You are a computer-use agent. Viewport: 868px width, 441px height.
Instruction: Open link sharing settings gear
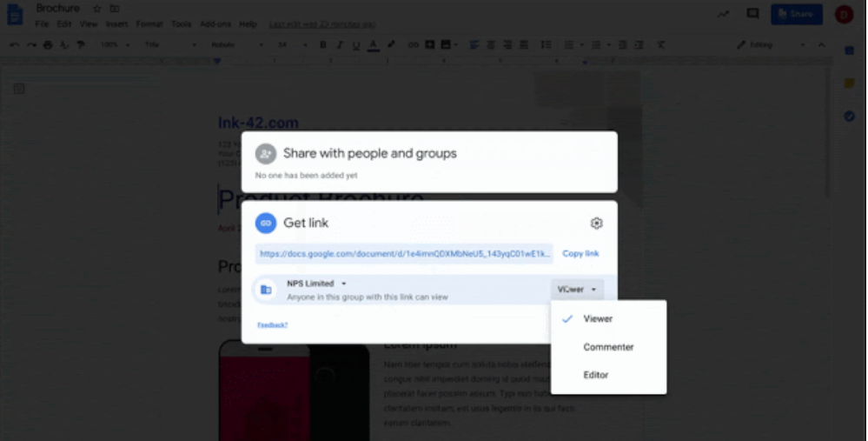click(596, 224)
